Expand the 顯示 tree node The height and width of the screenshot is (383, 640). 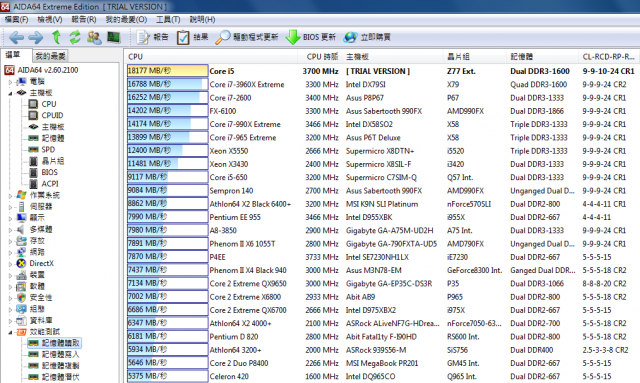click(10, 218)
